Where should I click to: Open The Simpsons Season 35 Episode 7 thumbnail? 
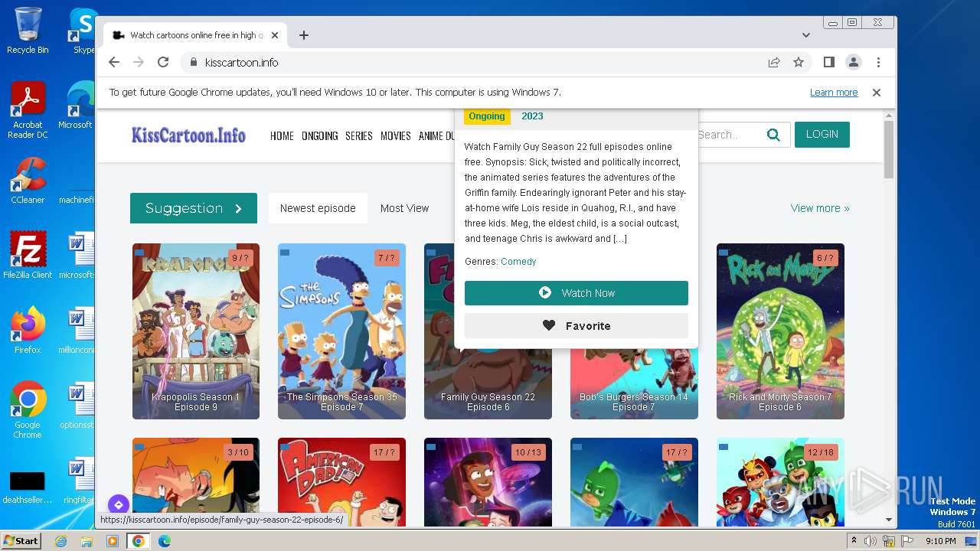click(x=342, y=331)
